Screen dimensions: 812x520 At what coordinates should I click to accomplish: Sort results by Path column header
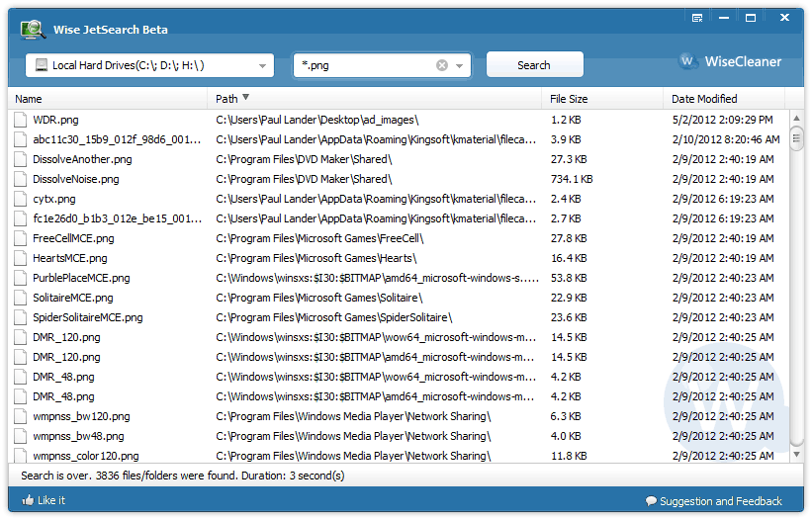pos(375,99)
